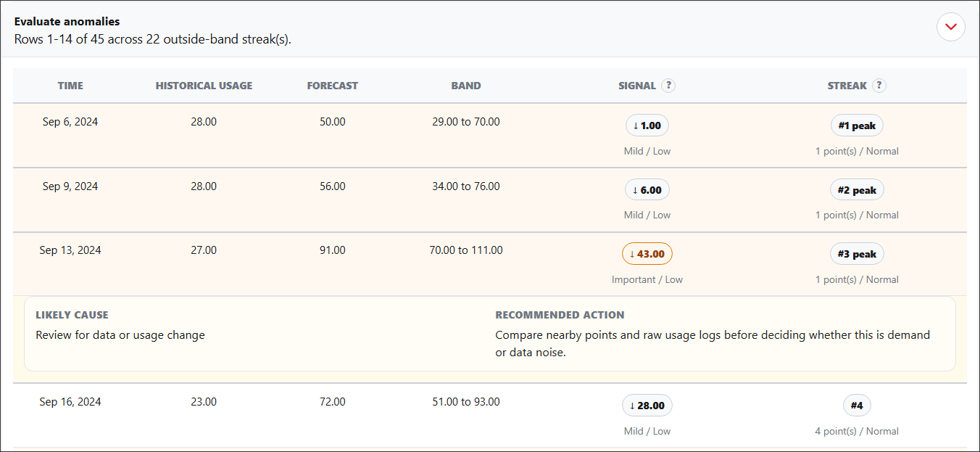
Task: Click the Streak column header label
Action: coord(847,86)
